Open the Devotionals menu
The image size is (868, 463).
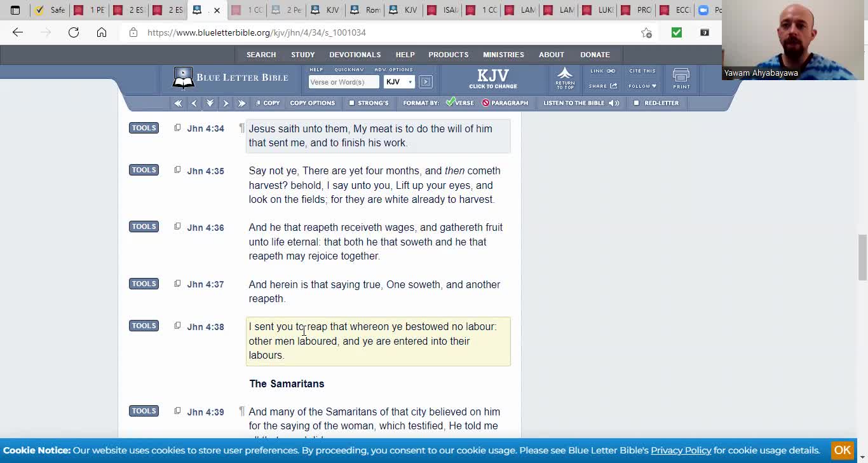click(355, 55)
